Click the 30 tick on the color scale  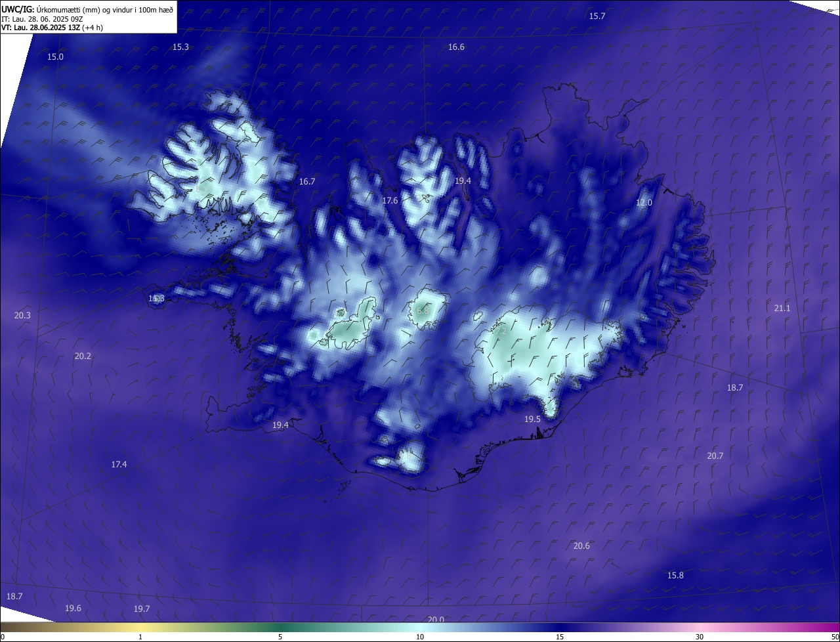coord(700,637)
